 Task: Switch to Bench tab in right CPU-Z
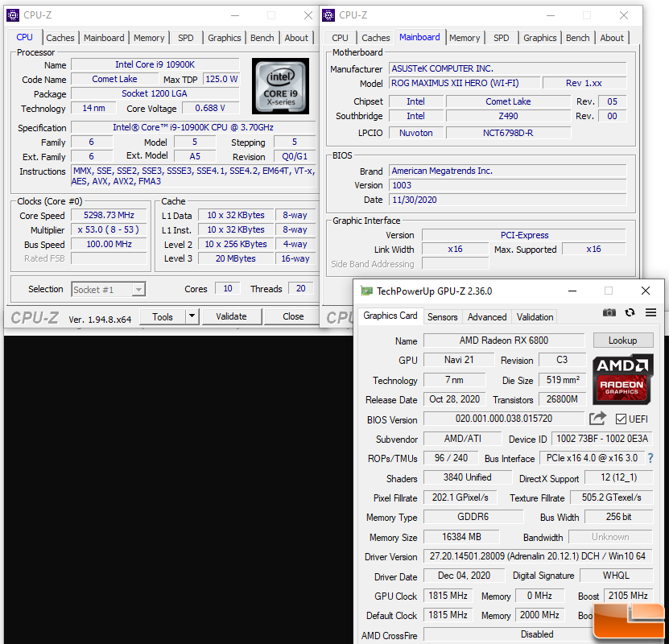coord(578,38)
